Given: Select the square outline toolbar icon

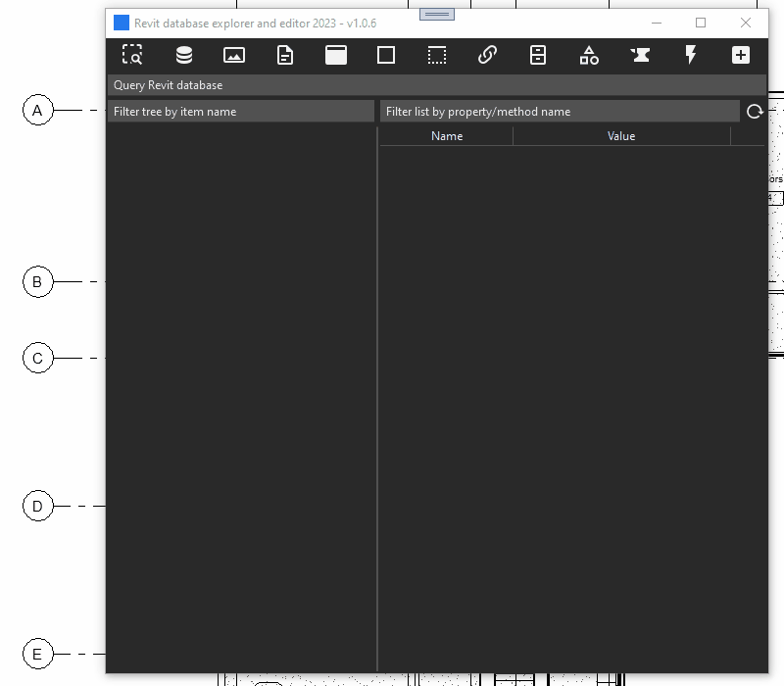Looking at the screenshot, I should (x=385, y=56).
